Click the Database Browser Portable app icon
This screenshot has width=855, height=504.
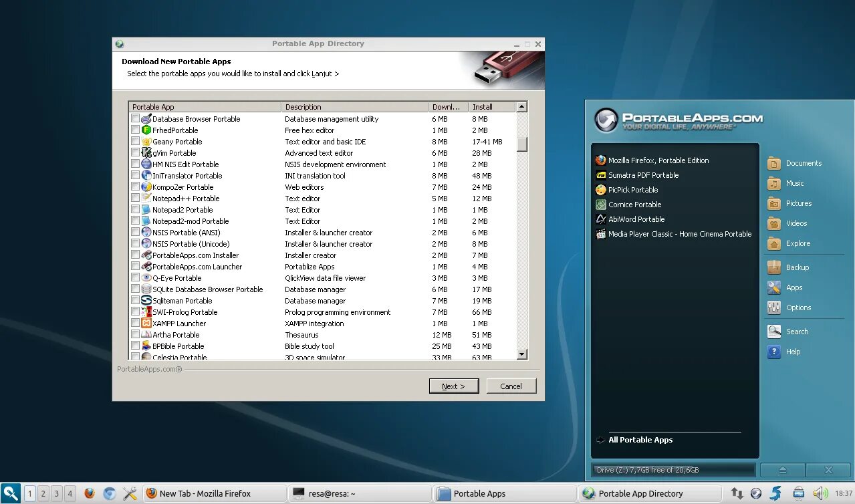point(146,119)
